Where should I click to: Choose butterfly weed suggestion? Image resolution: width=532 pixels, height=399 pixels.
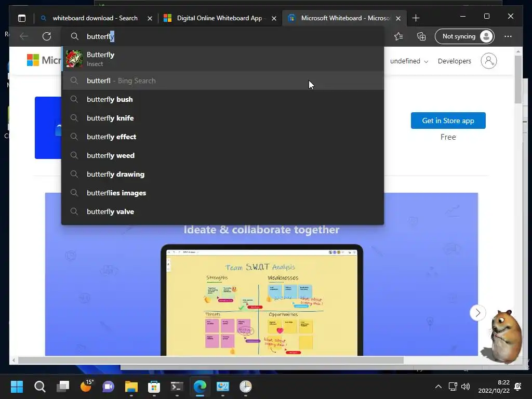pyautogui.click(x=222, y=155)
